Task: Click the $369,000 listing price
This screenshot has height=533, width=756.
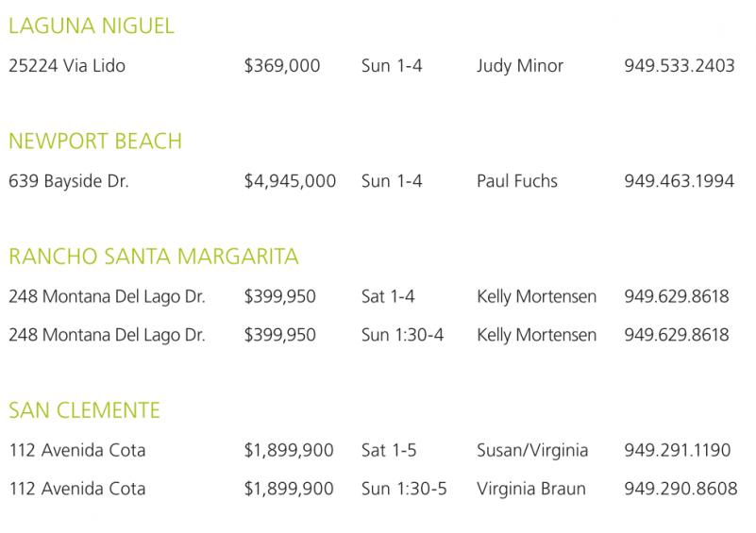Action: 282,66
